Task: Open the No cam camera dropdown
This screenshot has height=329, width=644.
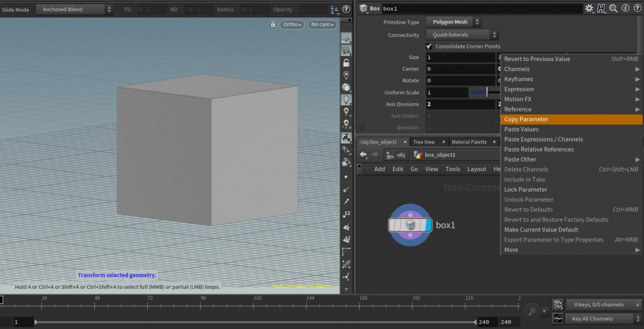Action: 322,25
